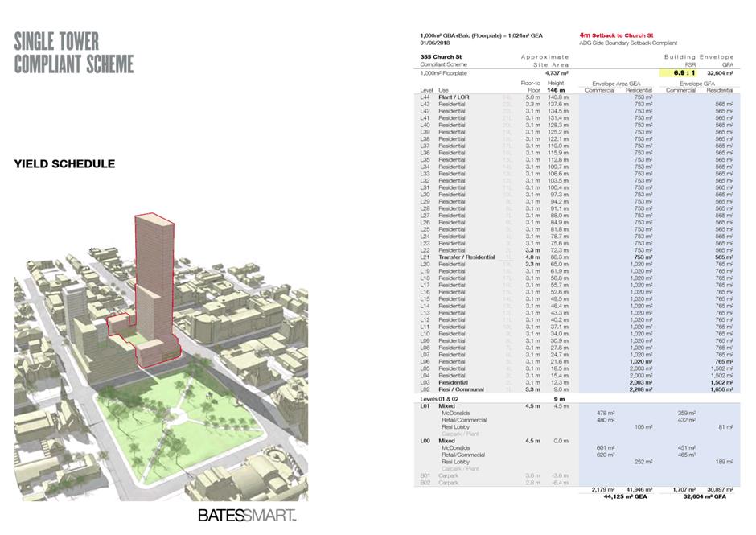Click the height value '137.6 m'
The width and height of the screenshot is (756, 535).
tap(558, 105)
